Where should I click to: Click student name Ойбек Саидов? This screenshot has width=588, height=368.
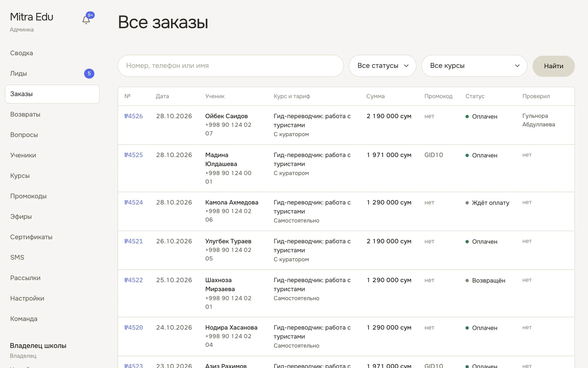226,116
